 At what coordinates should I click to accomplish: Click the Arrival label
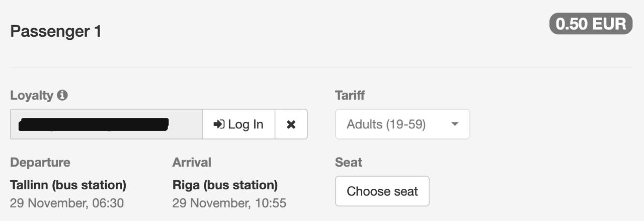point(192,163)
